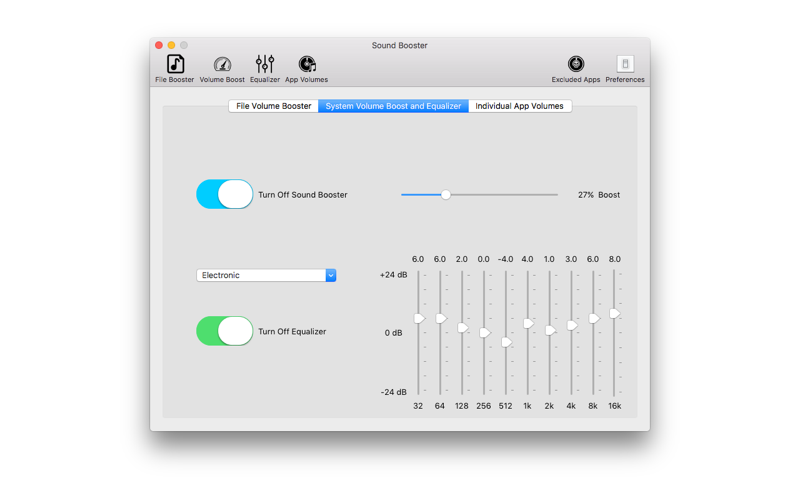Switch to the File Volume Booster tab
800x500 pixels.
273,106
